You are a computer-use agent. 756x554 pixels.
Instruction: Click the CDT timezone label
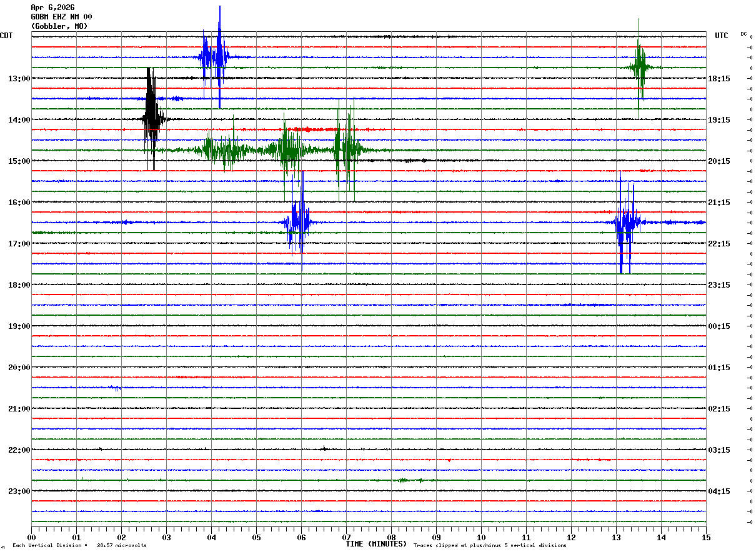tap(6, 36)
